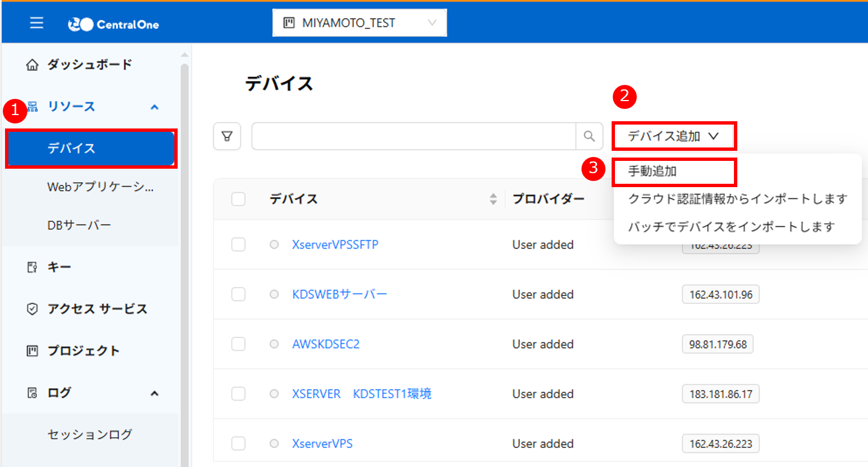The width and height of the screenshot is (868, 467).
Task: Open the XserverVPS device link
Action: pos(322,444)
